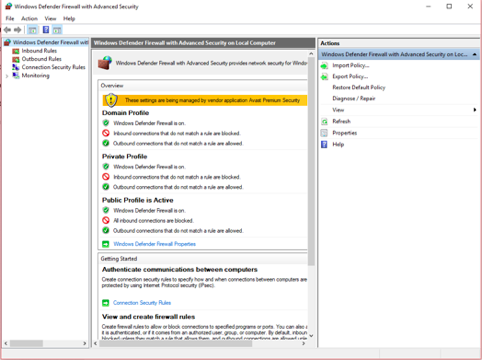The image size is (482, 360).
Task: Click the blue Help toolbar icon
Action: pyautogui.click(x=46, y=30)
